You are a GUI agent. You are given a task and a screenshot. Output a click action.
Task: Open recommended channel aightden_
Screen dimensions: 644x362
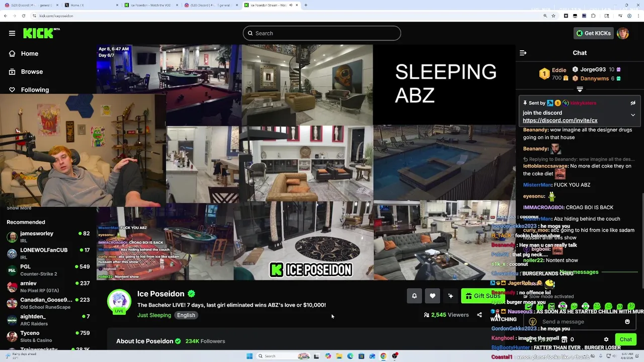[48, 319]
